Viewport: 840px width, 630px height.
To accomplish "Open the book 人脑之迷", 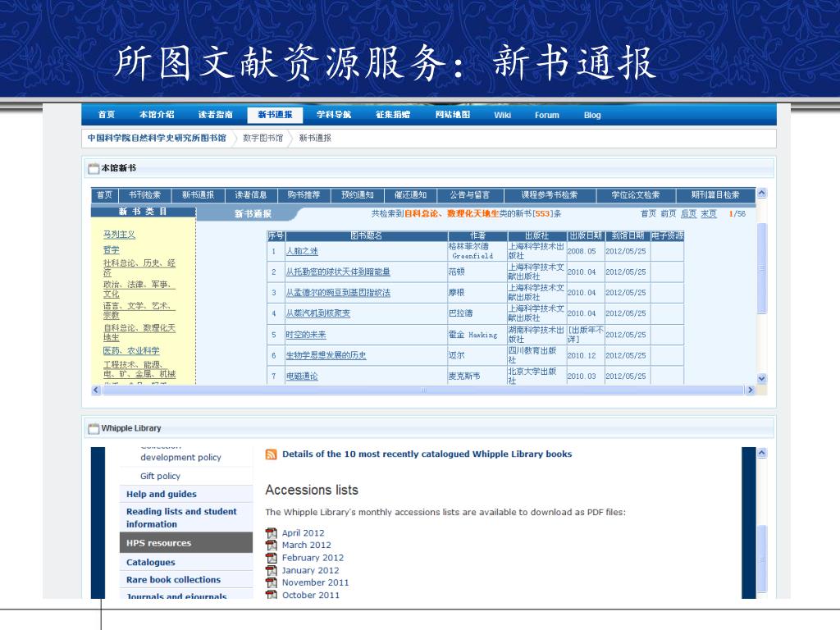I will pyautogui.click(x=302, y=251).
